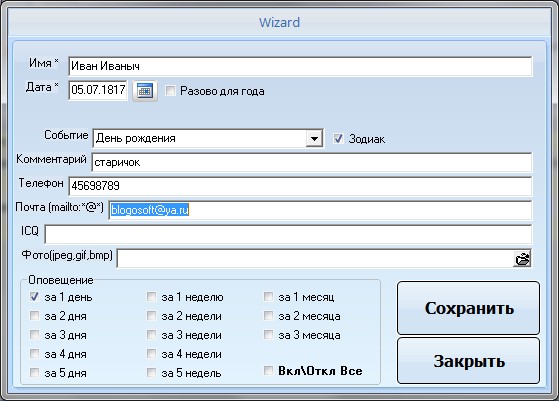Check the 'за 5 недель' checkbox
The image size is (559, 401).
(x=152, y=372)
